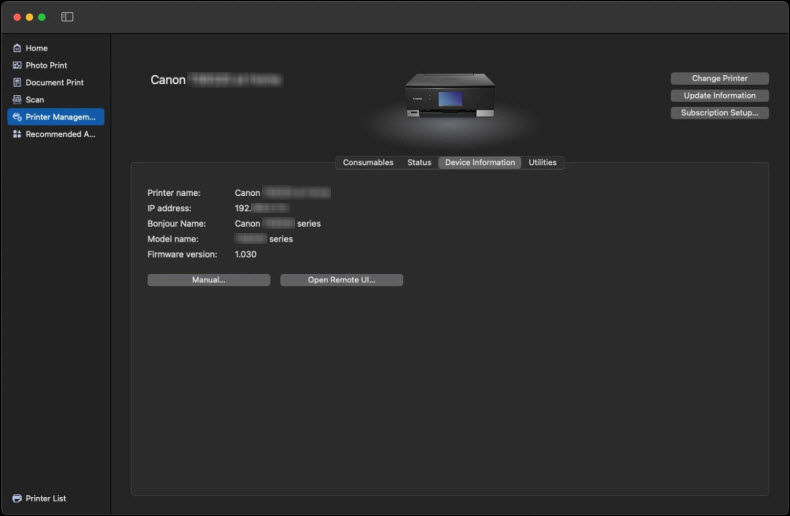Viewport: 790px width, 516px height.
Task: Click the Firmware version label
Action: [x=182, y=254]
